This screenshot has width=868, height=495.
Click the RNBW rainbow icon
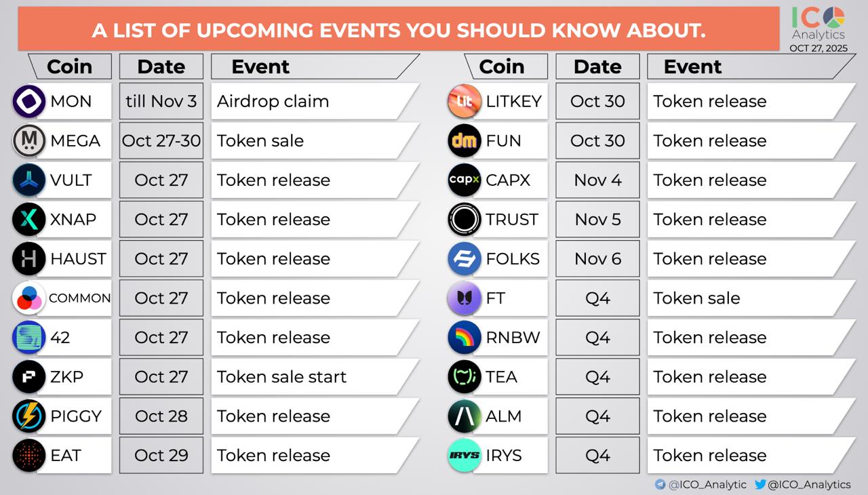coord(465,338)
